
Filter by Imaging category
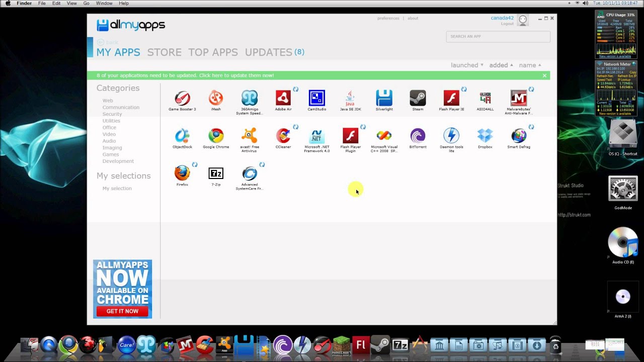point(112,148)
